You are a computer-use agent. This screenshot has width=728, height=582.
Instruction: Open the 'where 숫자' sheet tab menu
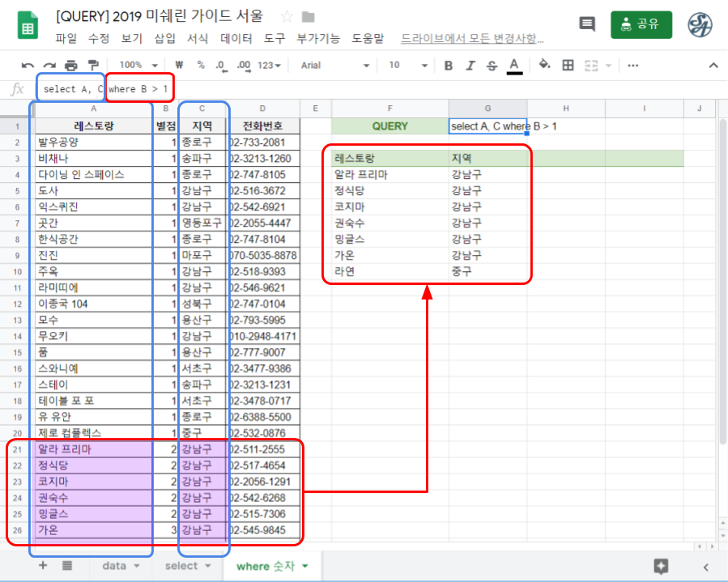(x=303, y=566)
